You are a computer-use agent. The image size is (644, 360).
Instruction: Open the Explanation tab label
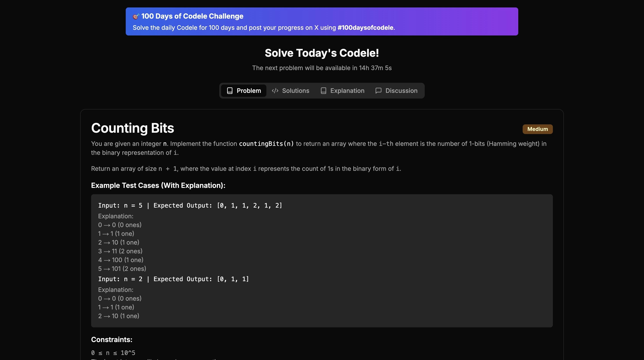click(x=347, y=91)
